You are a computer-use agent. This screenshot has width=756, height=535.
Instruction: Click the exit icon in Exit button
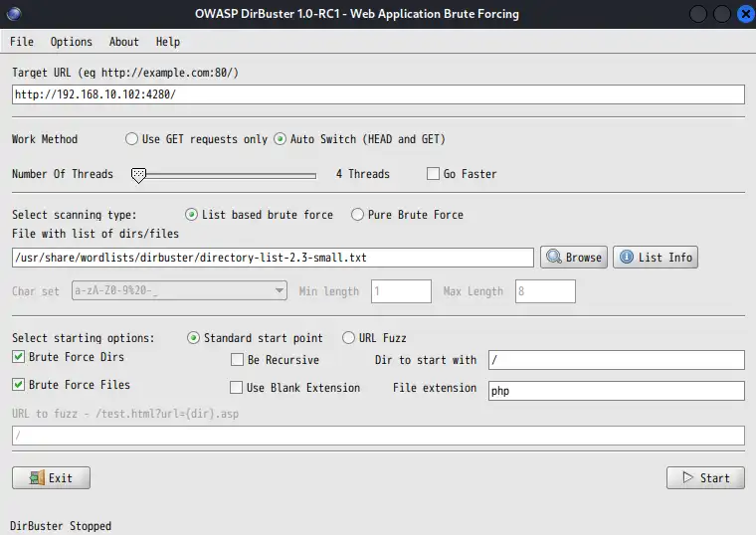[36, 478]
